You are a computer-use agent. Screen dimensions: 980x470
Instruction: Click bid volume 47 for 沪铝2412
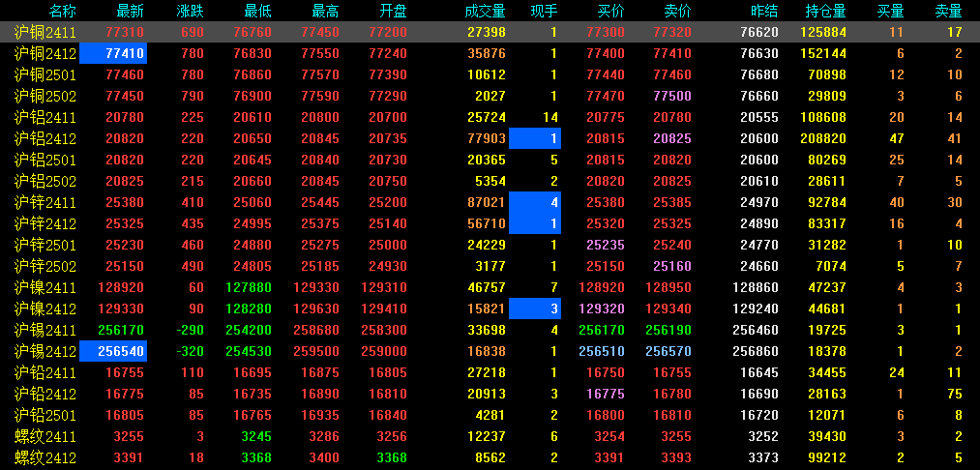(897, 138)
